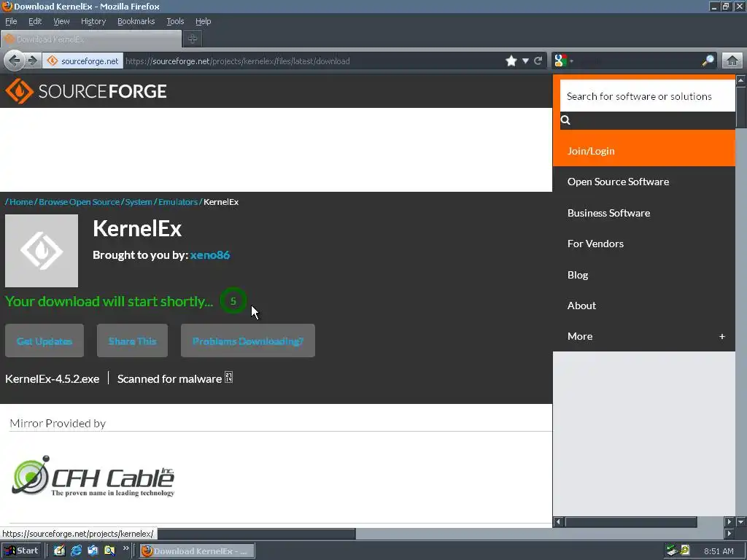Screen dimensions: 747x560
Task: Click the Get Updates button
Action: 44,341
